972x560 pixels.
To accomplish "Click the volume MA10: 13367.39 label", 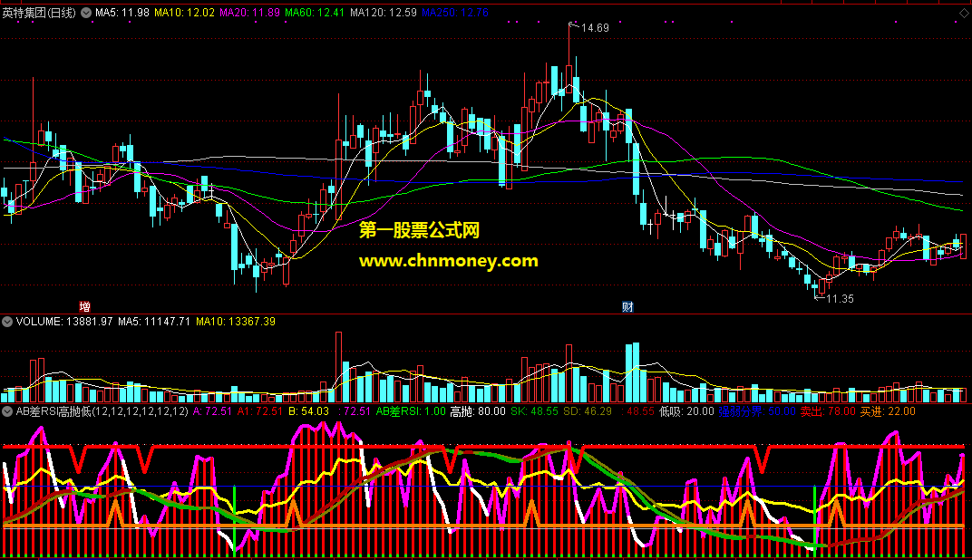I will (236, 322).
